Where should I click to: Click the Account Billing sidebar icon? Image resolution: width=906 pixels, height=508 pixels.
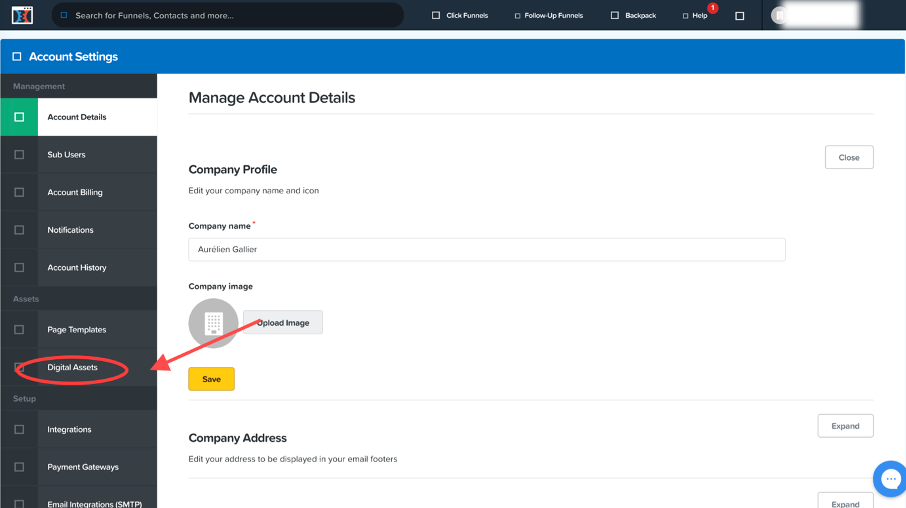tap(19, 192)
